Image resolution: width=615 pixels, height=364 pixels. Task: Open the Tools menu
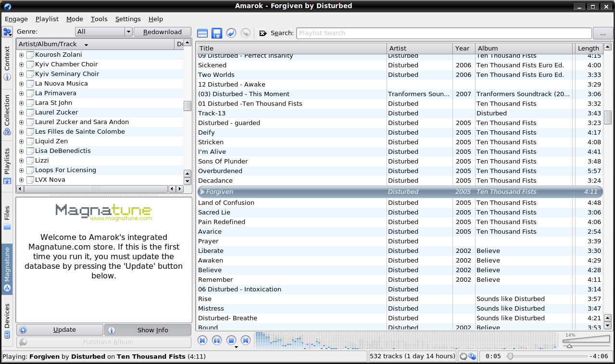[99, 19]
